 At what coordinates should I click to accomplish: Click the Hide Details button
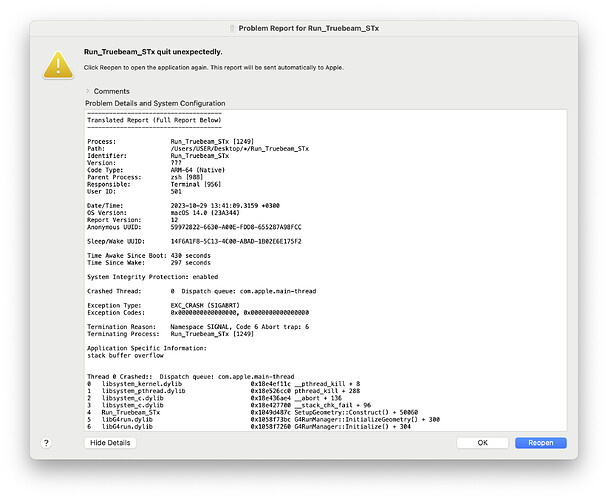[x=110, y=443]
